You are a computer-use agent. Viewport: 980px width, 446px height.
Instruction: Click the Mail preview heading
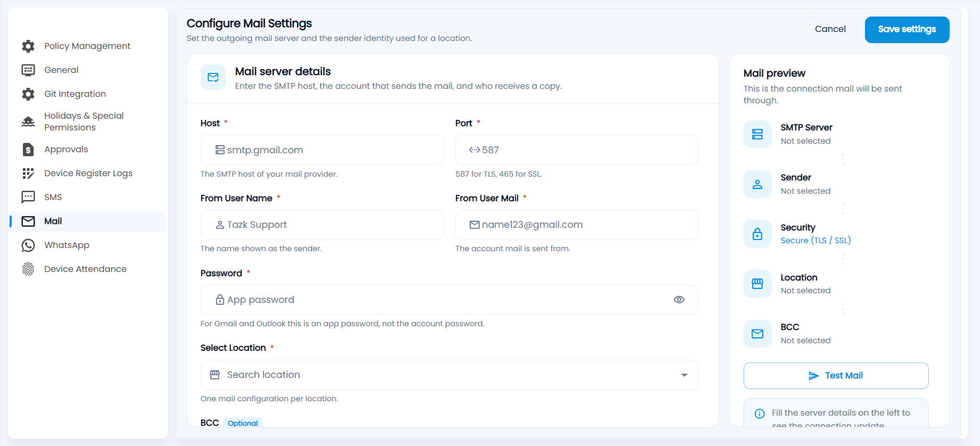tap(774, 73)
